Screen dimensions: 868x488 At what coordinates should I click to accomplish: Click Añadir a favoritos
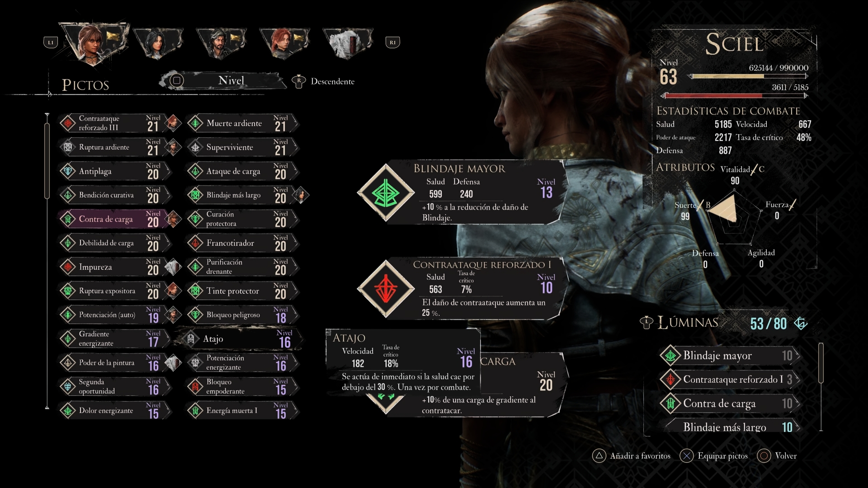[632, 456]
